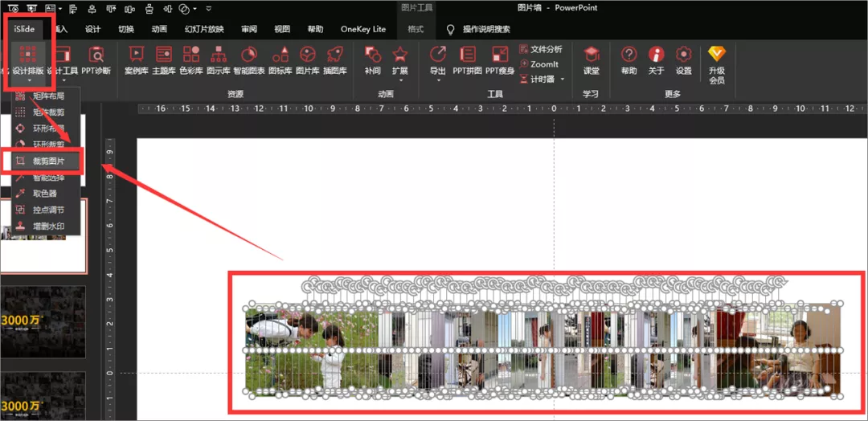Image resolution: width=868 pixels, height=421 pixels.
Task: Click the 补间 tween animation tool
Action: tap(373, 61)
